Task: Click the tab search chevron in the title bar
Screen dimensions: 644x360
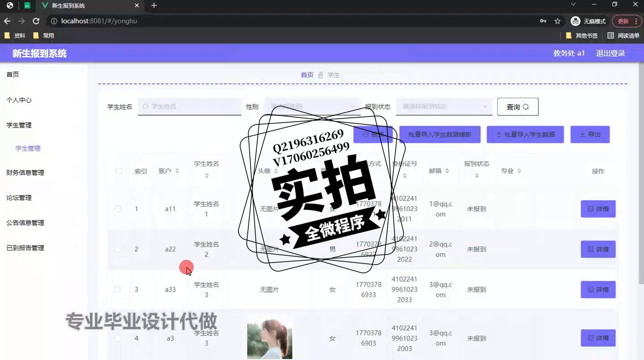Action: click(573, 4)
